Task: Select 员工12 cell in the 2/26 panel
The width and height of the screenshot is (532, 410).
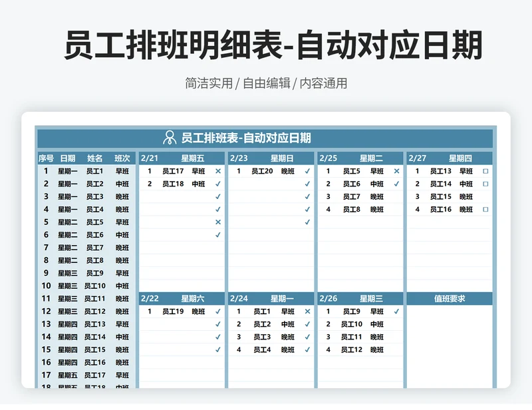Action: point(352,349)
